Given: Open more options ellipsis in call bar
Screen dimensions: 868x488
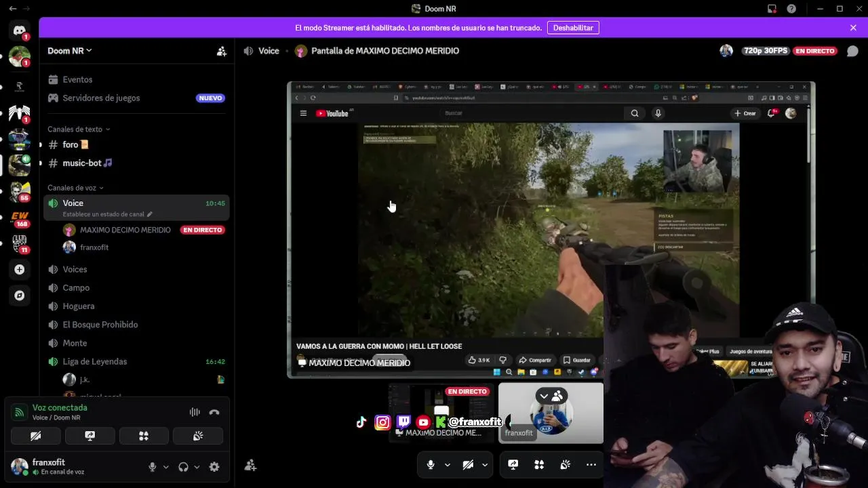Looking at the screenshot, I should click(x=591, y=465).
